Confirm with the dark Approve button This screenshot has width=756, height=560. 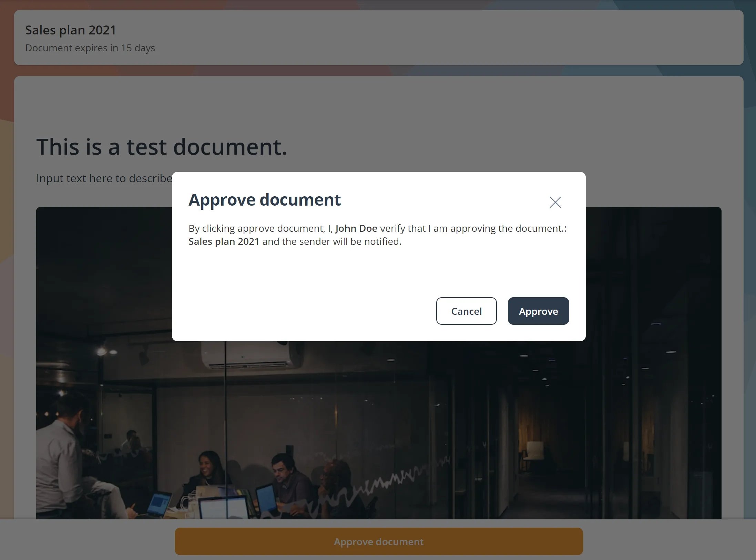538,311
